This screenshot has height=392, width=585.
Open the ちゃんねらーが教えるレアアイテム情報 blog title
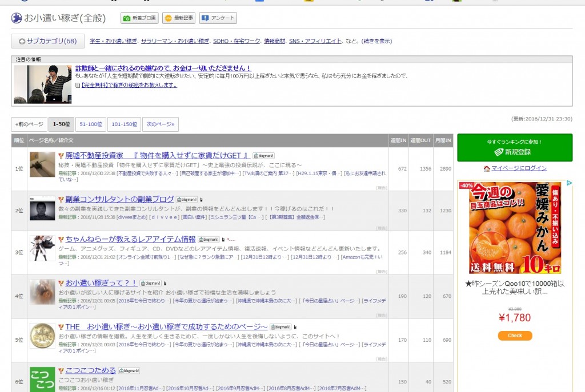[130, 239]
